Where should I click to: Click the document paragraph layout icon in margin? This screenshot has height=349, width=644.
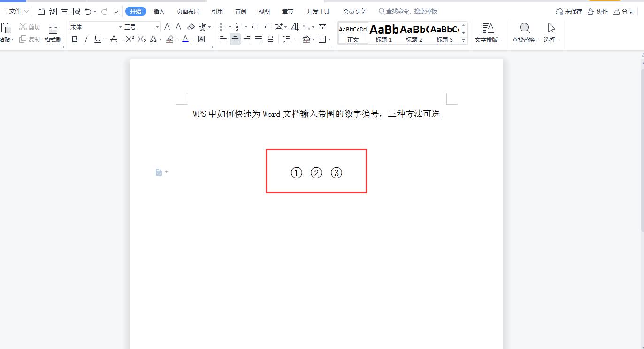[159, 172]
